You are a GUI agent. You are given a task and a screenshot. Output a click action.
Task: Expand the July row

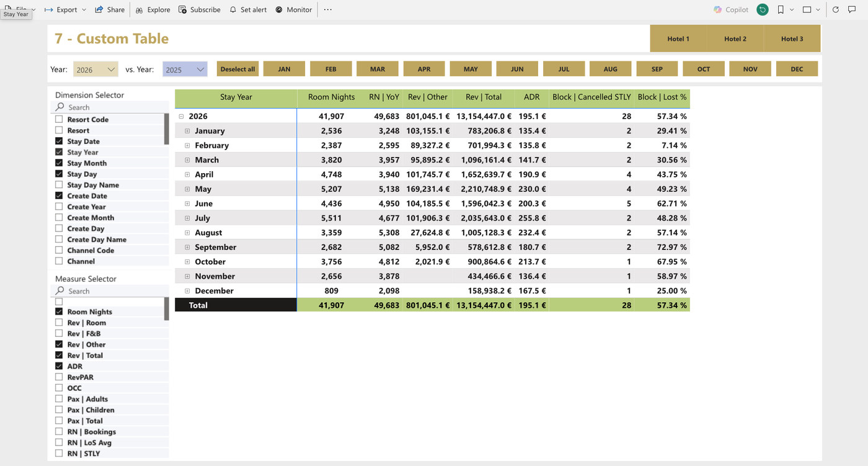tap(187, 218)
